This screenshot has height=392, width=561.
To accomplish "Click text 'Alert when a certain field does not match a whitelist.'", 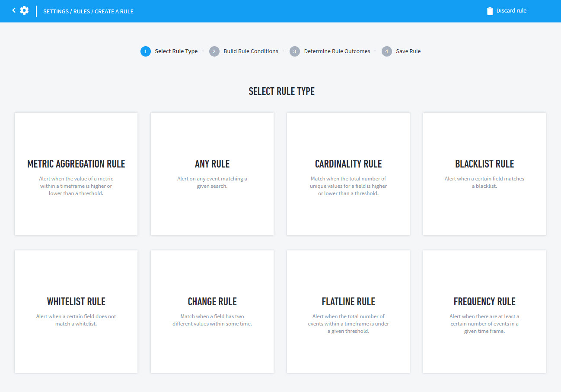I will tap(76, 320).
